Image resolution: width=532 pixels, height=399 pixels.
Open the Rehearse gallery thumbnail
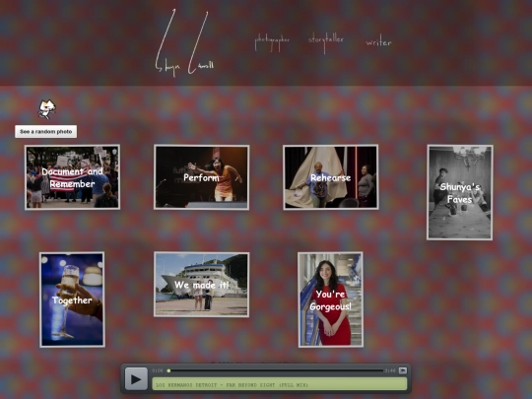coord(331,177)
